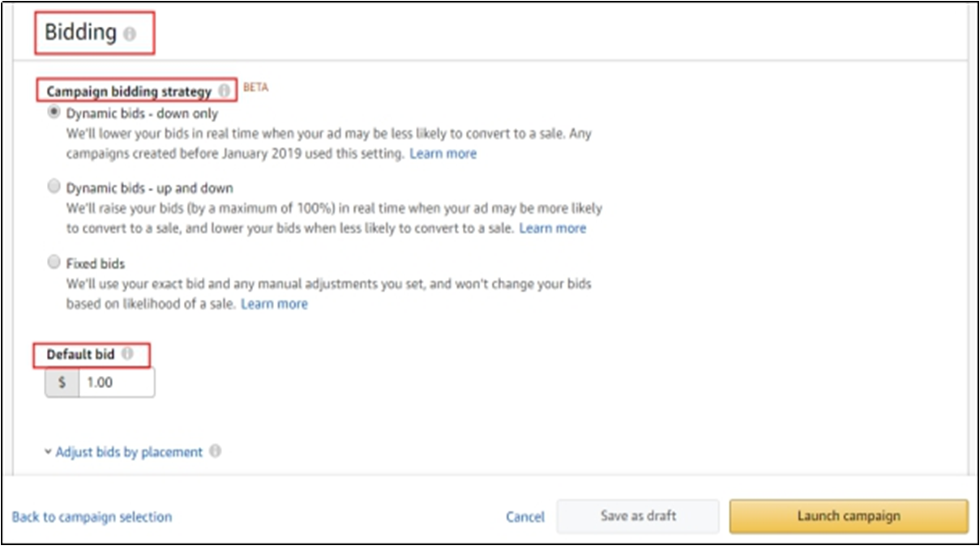Viewport: 980px width, 546px height.
Task: Click the BETA label text
Action: point(255,87)
